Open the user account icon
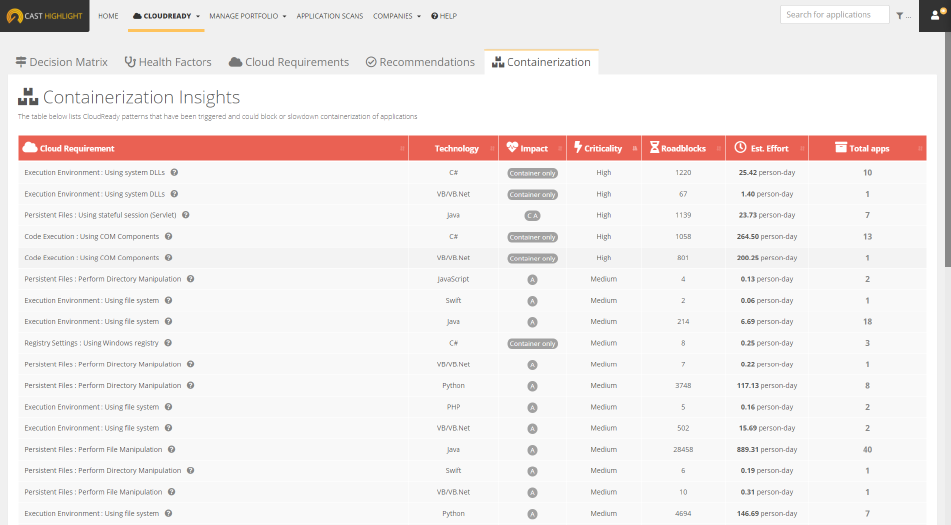This screenshot has height=525, width=951. pyautogui.click(x=934, y=16)
